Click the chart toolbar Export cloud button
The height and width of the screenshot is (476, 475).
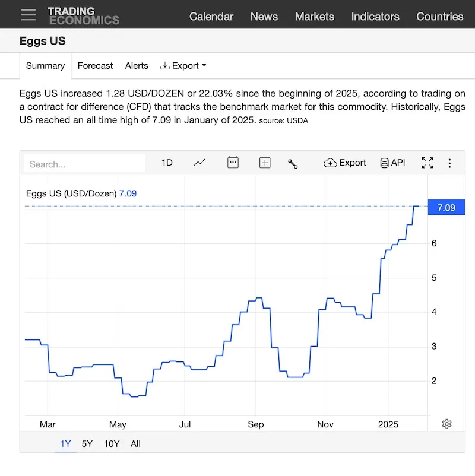[345, 163]
